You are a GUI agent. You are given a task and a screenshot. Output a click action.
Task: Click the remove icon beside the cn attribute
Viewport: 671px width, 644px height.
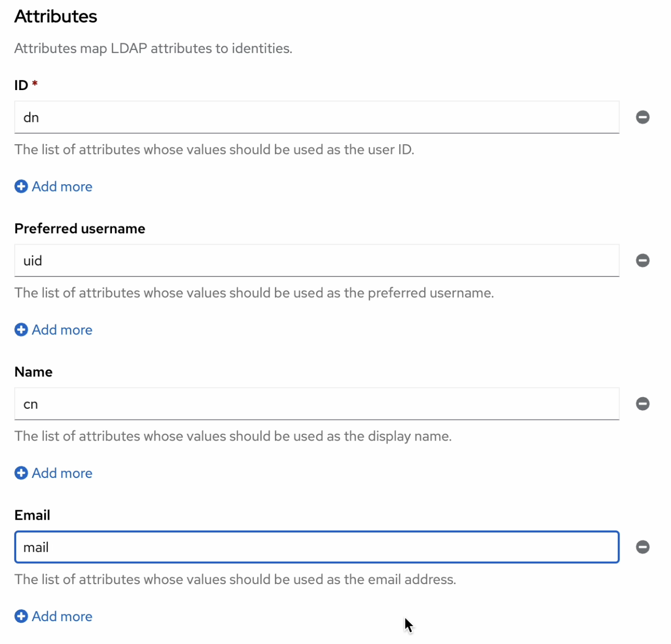click(642, 403)
